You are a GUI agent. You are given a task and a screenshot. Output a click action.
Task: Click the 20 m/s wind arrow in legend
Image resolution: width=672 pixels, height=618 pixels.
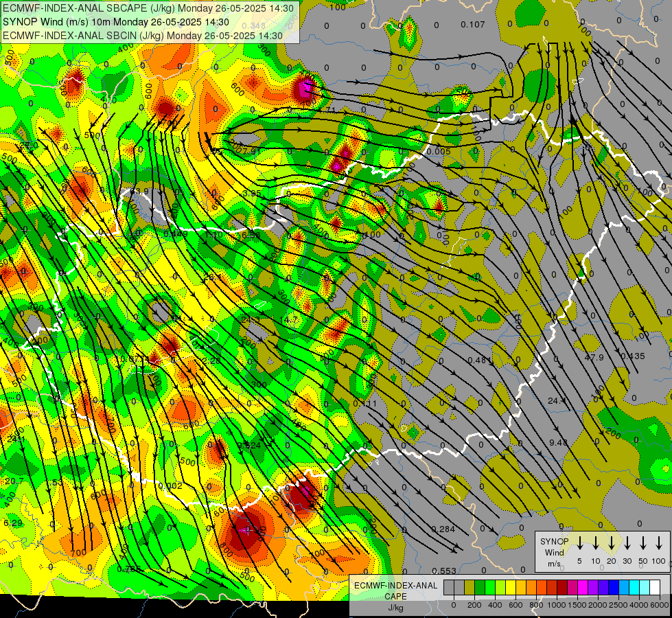click(611, 543)
